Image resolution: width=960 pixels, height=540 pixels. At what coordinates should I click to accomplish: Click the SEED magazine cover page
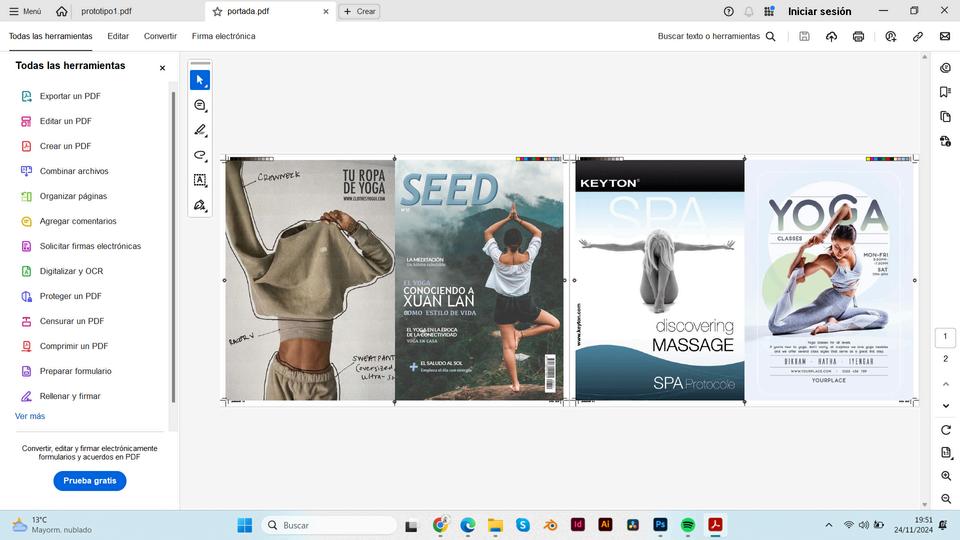479,280
